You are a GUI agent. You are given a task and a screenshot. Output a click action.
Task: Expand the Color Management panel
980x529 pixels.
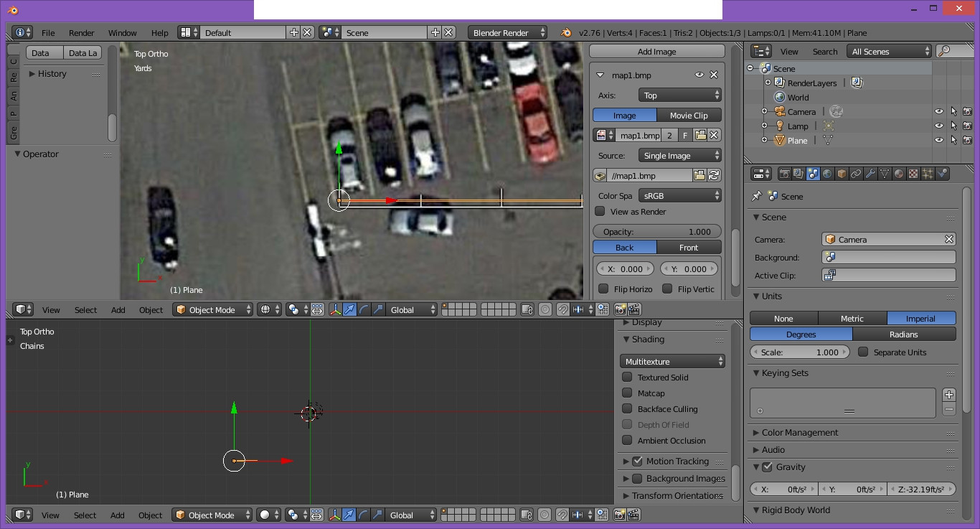pos(799,433)
